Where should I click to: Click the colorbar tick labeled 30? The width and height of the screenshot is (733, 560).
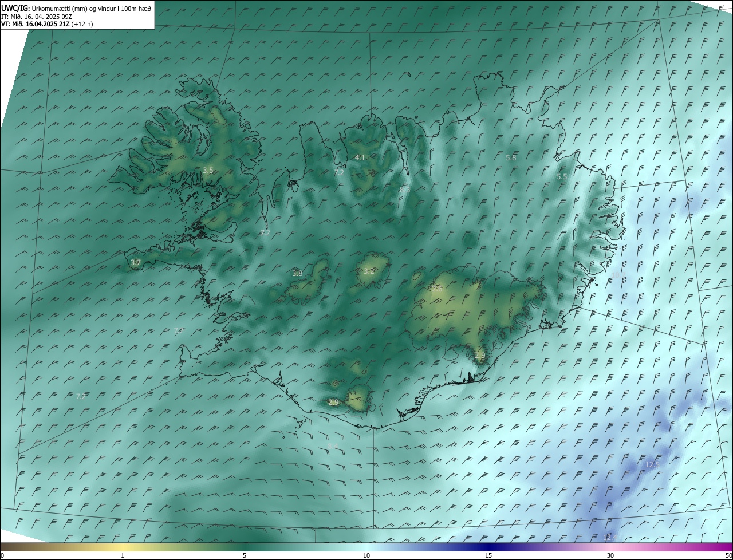[x=610, y=555]
